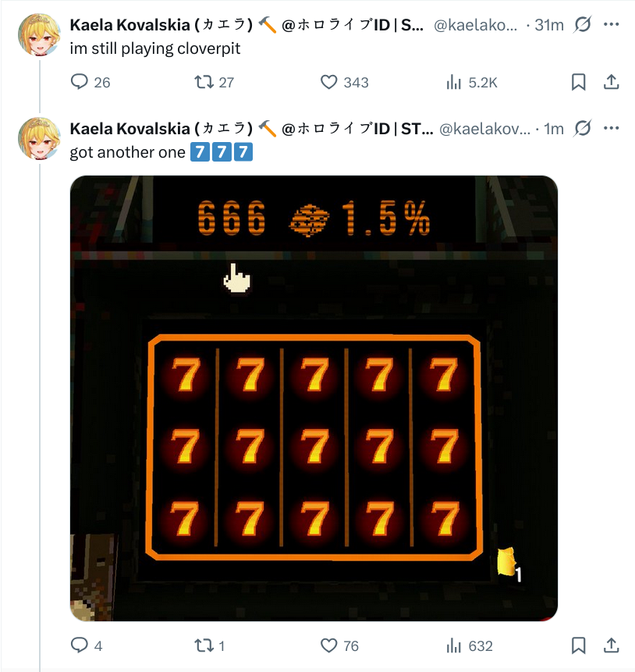Open the slot machine 777 image

314,398
